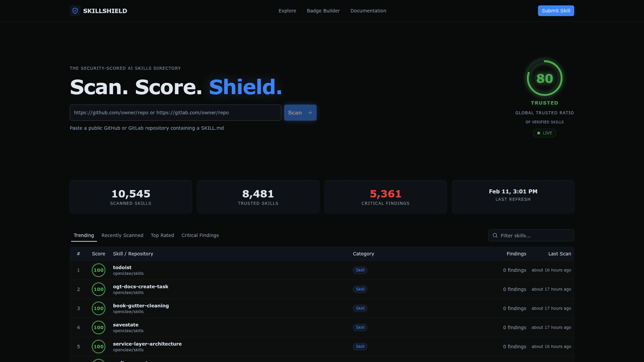
Task: Click the repository URL input field
Action: point(175,113)
